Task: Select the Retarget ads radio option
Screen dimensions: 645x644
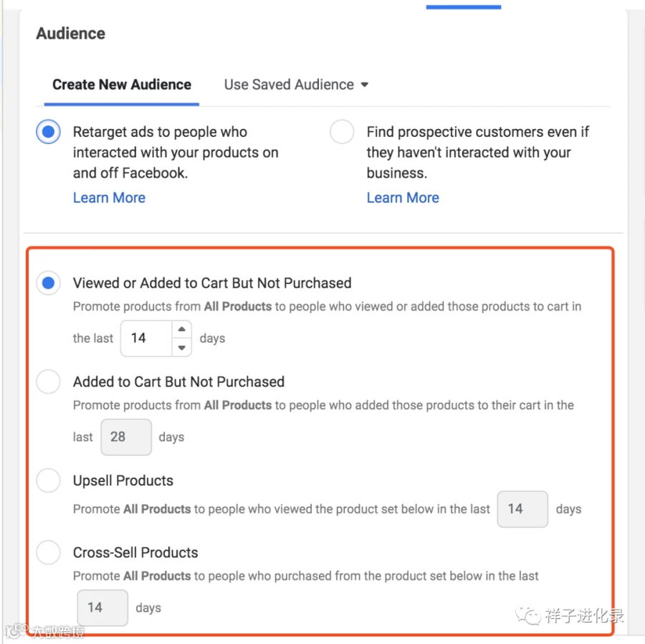Action: pos(48,132)
